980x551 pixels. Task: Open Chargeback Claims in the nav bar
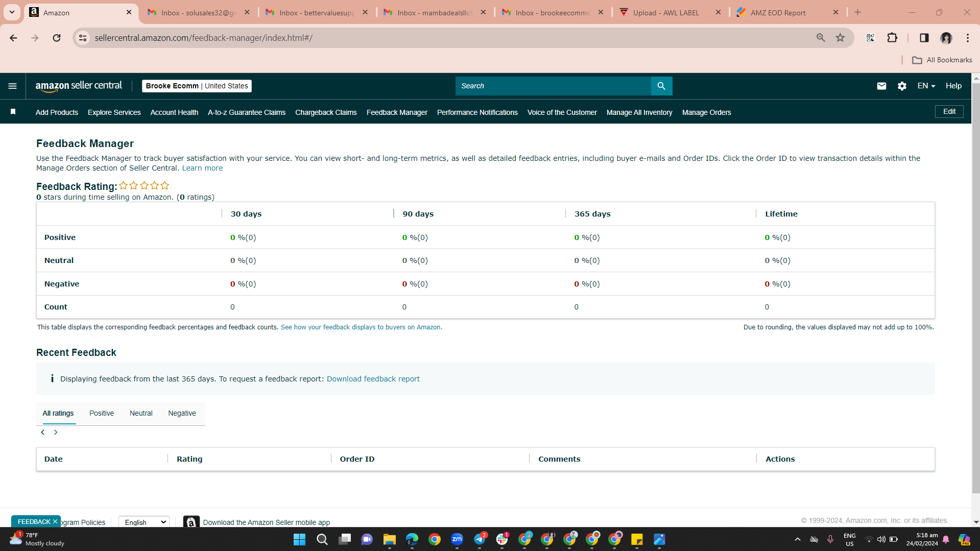point(326,112)
